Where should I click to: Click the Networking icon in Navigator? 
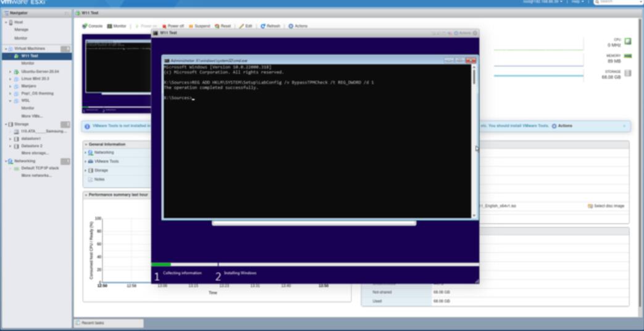(10, 161)
